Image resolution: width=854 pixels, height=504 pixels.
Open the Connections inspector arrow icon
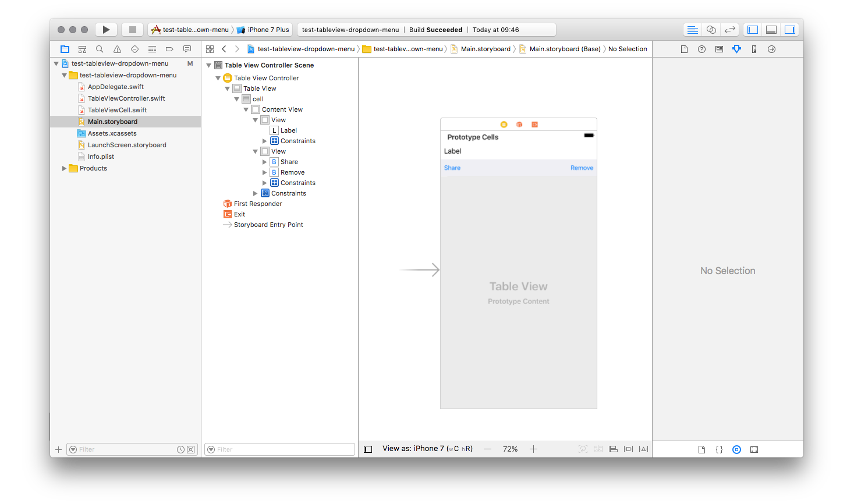point(771,49)
